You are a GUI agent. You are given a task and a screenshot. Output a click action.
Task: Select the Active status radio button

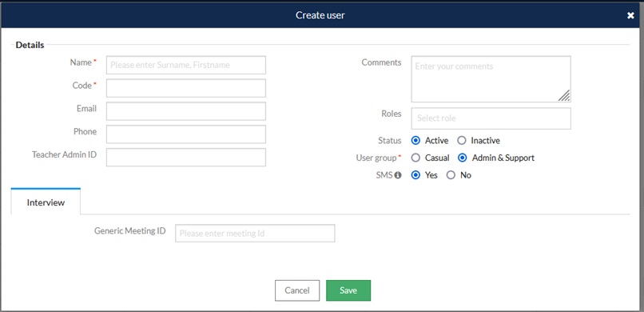click(415, 141)
